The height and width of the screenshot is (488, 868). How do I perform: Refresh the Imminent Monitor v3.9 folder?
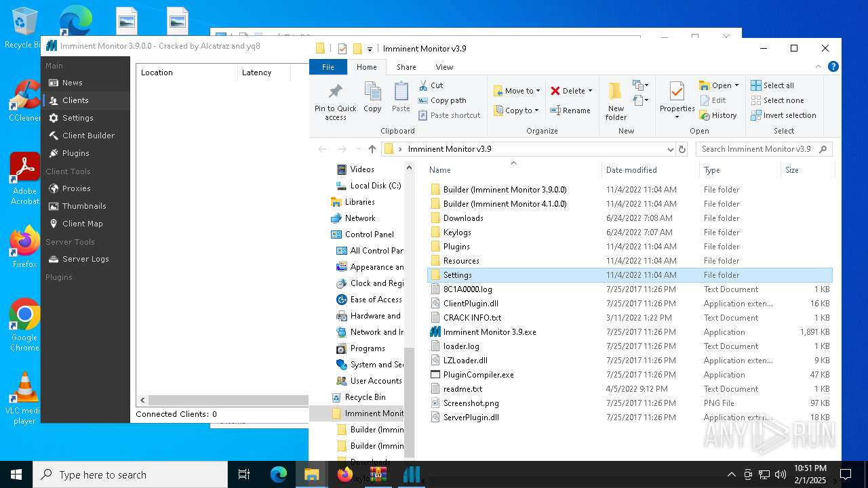pyautogui.click(x=682, y=149)
